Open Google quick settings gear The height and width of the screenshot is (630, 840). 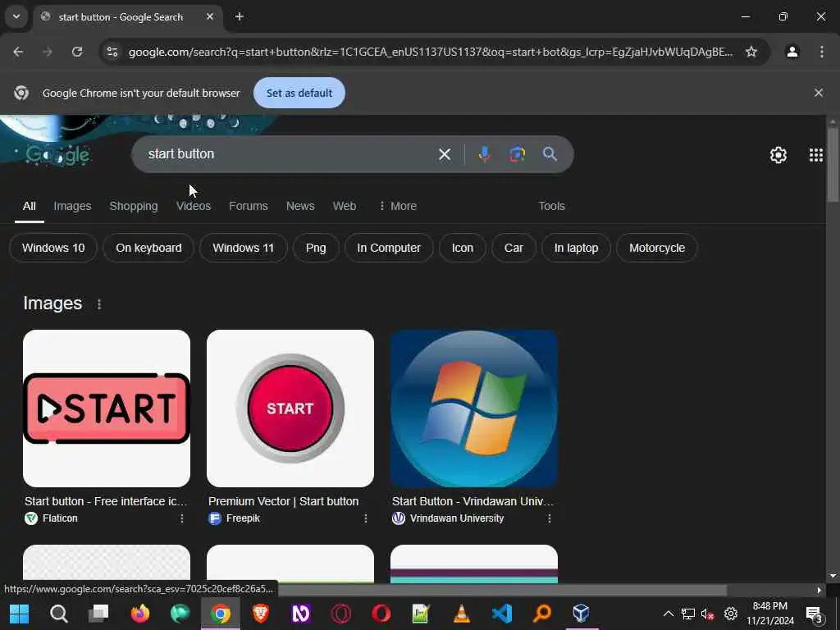pos(778,155)
